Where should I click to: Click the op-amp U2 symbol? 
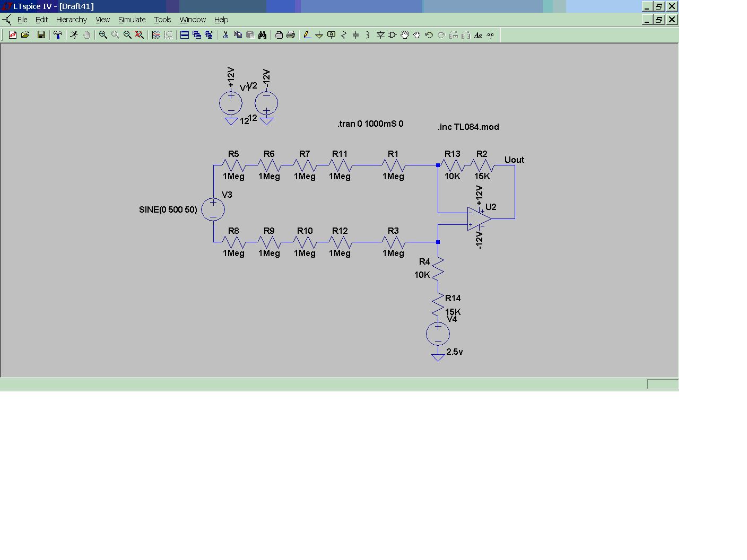click(x=478, y=218)
